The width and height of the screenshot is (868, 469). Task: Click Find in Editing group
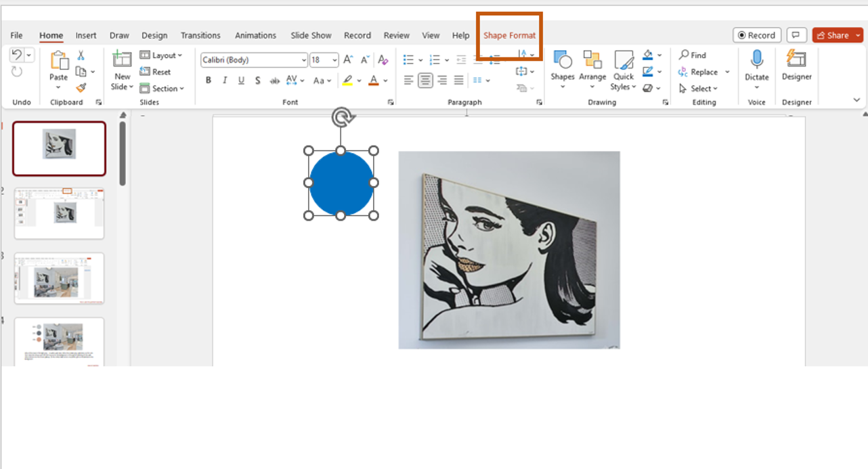[x=692, y=55]
